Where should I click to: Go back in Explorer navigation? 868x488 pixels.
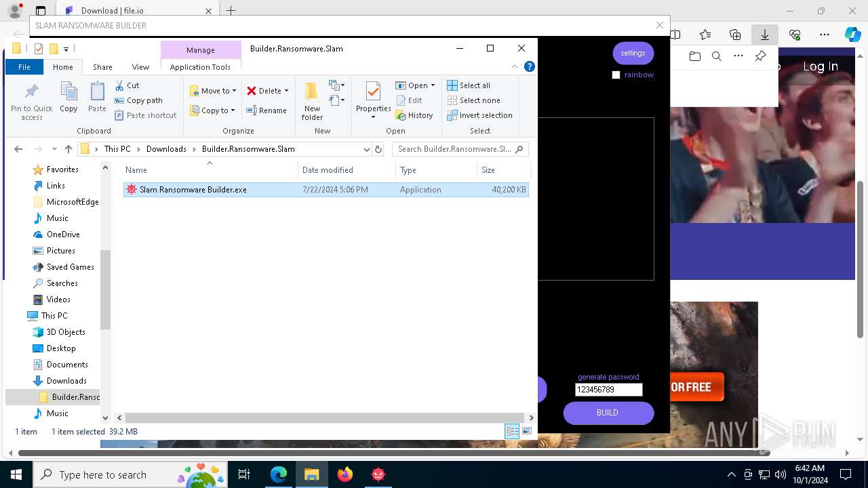[x=18, y=149]
